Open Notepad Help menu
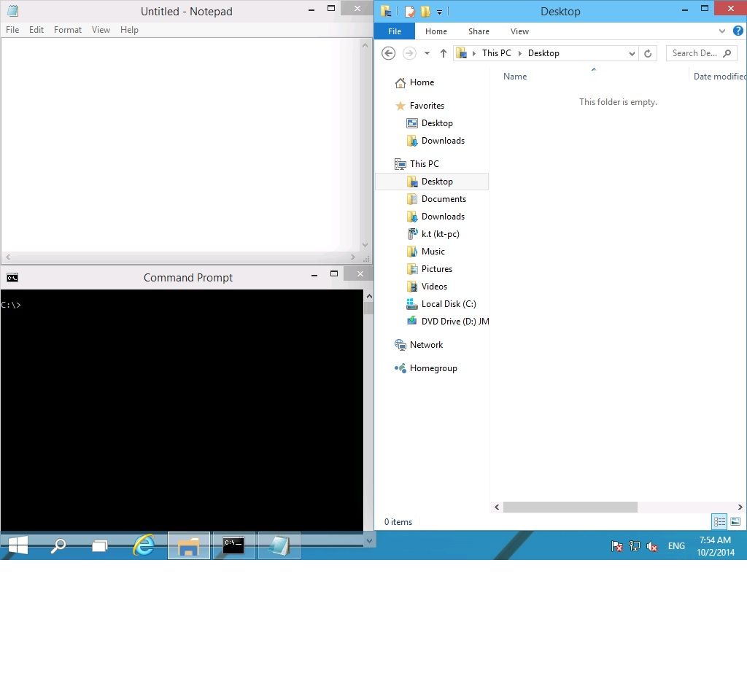747x700 pixels. pyautogui.click(x=129, y=29)
